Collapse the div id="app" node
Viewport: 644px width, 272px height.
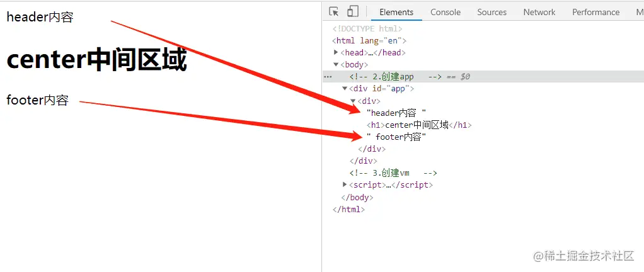click(x=345, y=89)
